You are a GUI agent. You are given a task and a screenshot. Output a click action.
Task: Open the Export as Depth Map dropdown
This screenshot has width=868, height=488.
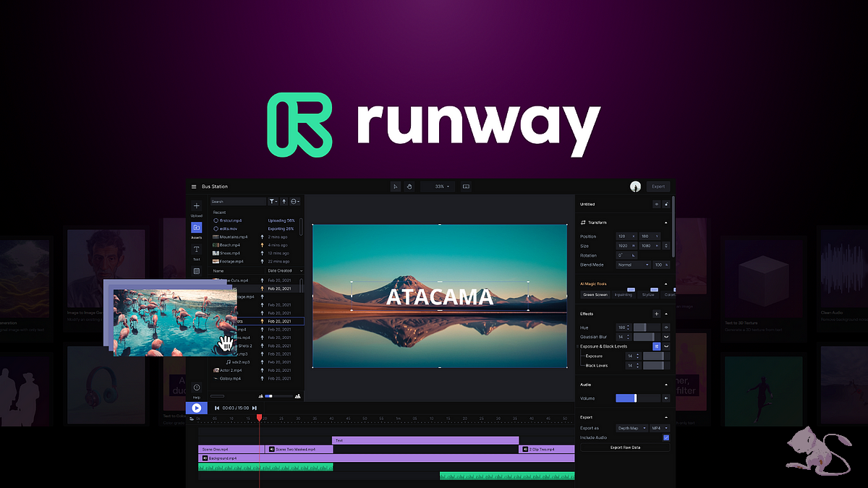pos(632,428)
